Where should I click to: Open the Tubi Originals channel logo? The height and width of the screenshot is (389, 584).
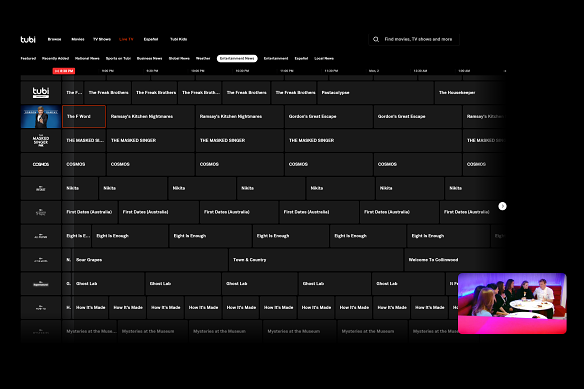(41, 92)
